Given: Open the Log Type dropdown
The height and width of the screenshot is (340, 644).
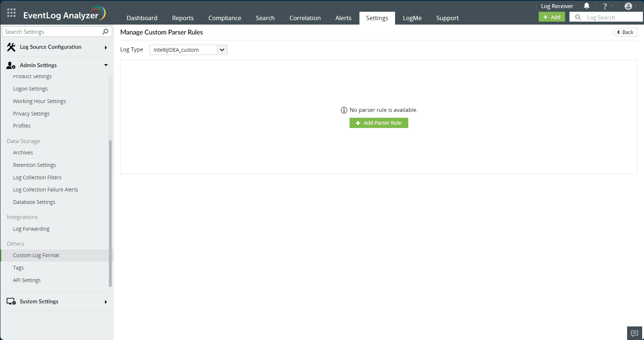Looking at the screenshot, I should point(188,50).
